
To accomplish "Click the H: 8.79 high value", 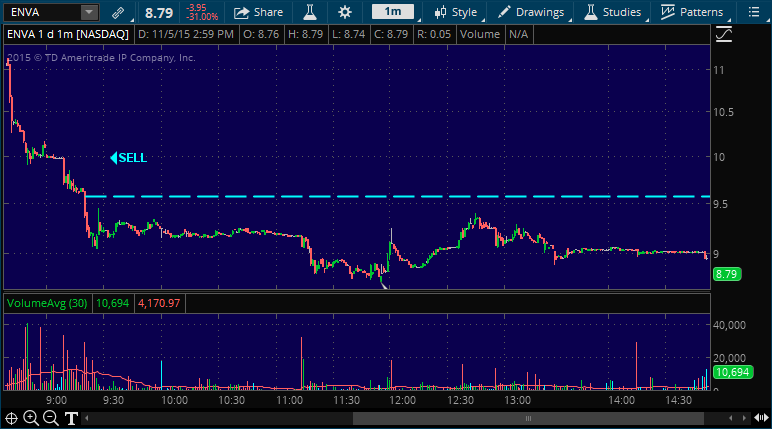I will 306,34.
